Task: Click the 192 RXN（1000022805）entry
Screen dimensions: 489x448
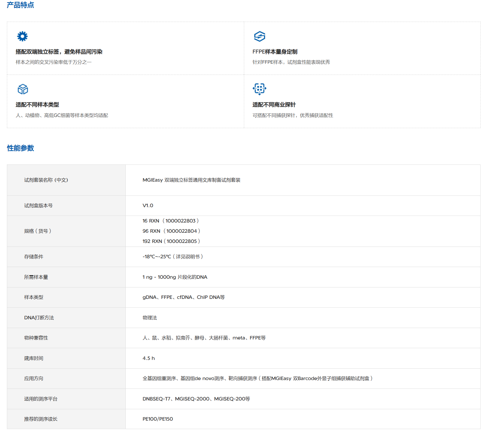Action: click(171, 241)
